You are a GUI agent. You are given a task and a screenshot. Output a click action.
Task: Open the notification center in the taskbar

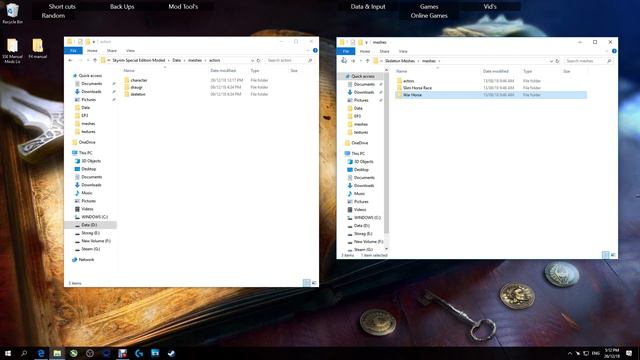pyautogui.click(x=629, y=353)
